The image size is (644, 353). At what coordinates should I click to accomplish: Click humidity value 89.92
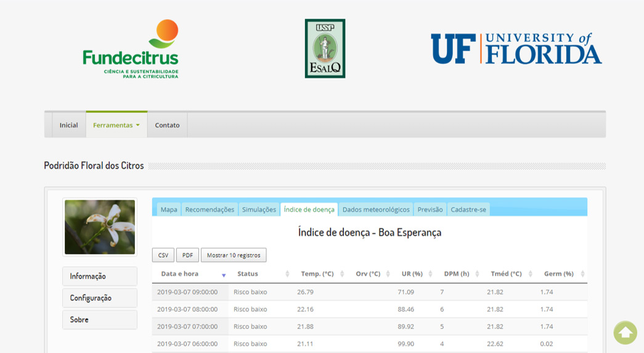(x=406, y=327)
